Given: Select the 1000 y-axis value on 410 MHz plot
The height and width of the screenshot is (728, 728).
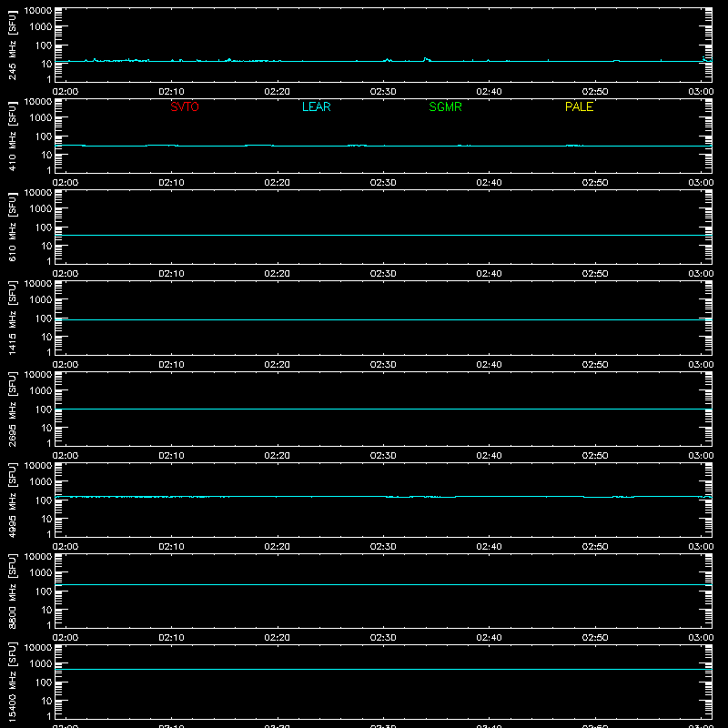Looking at the screenshot, I should point(41,117).
